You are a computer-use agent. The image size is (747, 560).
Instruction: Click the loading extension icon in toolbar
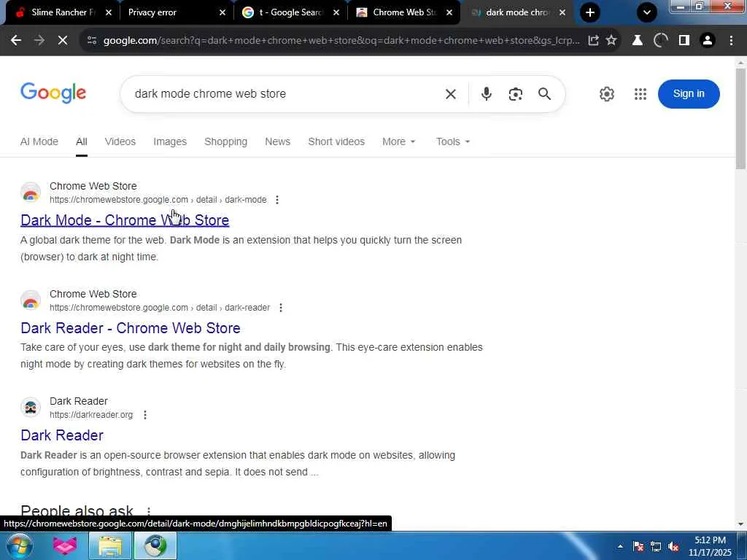point(661,41)
